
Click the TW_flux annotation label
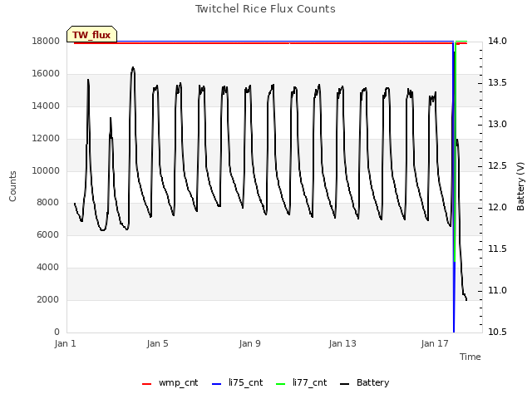coord(91,34)
